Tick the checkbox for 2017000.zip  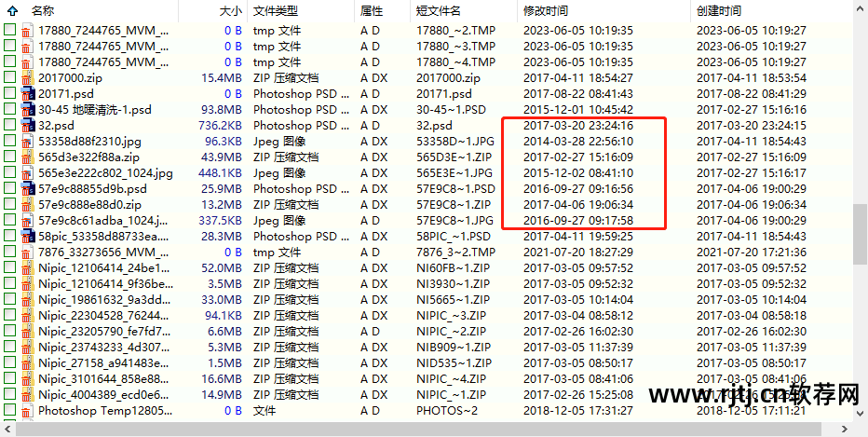tap(9, 77)
